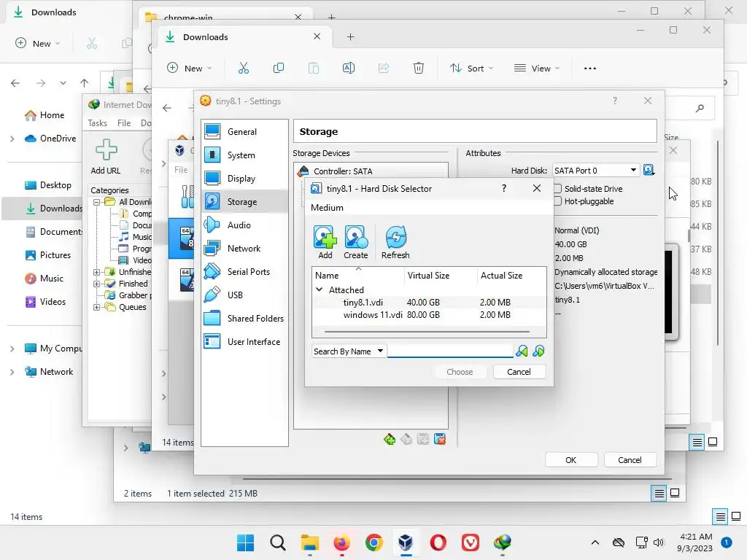Select windows 11.vdi disk row
747x560 pixels.
[x=429, y=315]
